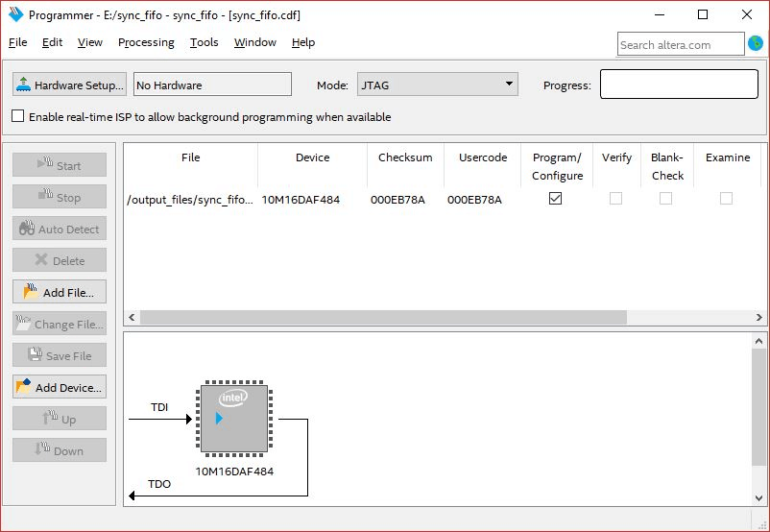
Task: Uncheck the Program/Configure checkbox for sync_fifo
Action: pos(555,199)
